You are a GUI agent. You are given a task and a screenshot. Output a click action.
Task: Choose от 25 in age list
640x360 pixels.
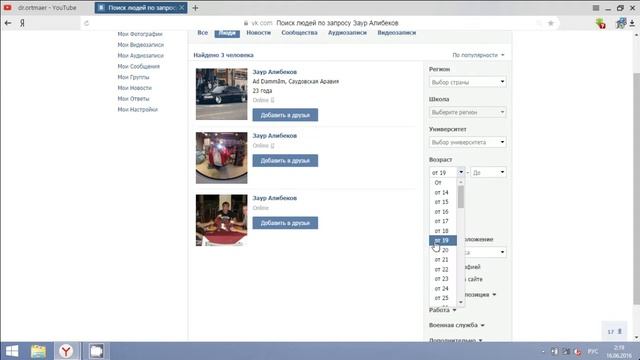[x=443, y=298]
